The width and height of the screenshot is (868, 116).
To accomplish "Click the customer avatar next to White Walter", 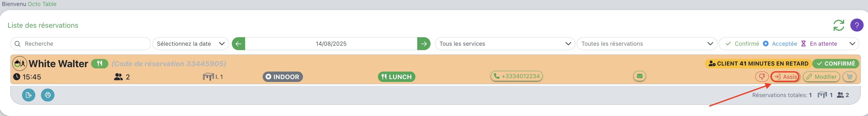I will (20, 63).
